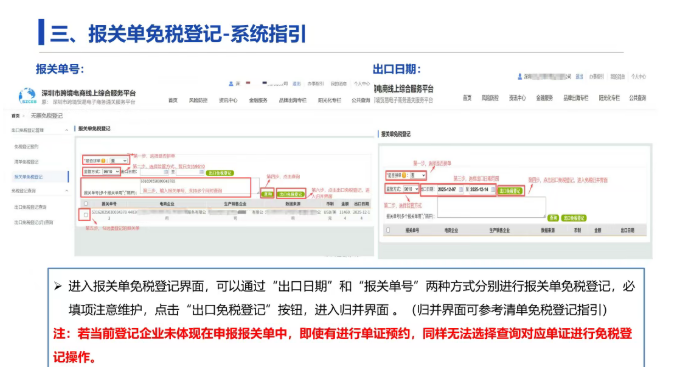
Task: Open 品牌出海专栏 in the 出口日期 screenshot nav bar
Action: click(x=576, y=98)
